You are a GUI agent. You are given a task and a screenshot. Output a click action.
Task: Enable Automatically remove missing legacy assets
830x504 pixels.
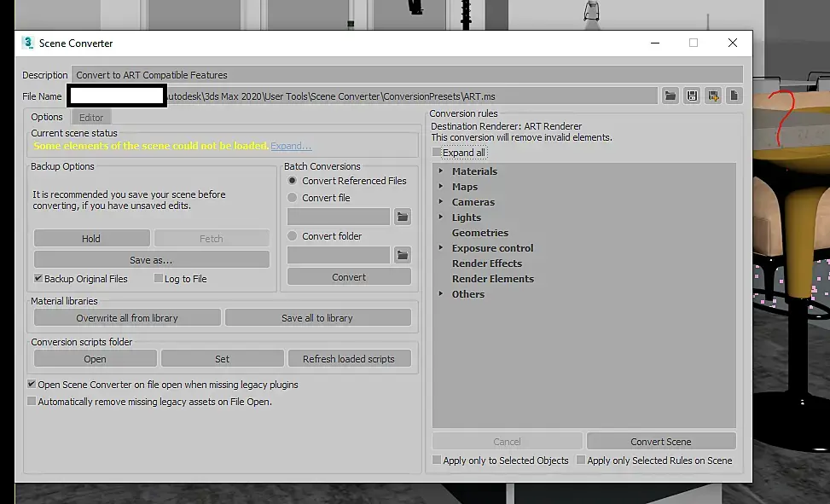pos(32,402)
